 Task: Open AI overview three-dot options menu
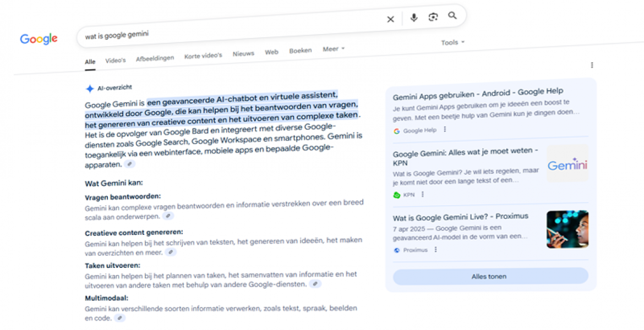592,65
